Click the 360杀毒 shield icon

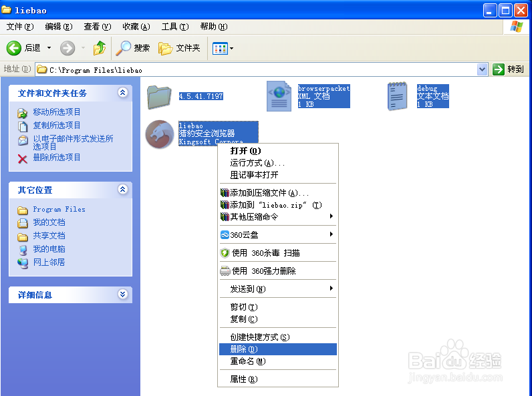(x=225, y=253)
